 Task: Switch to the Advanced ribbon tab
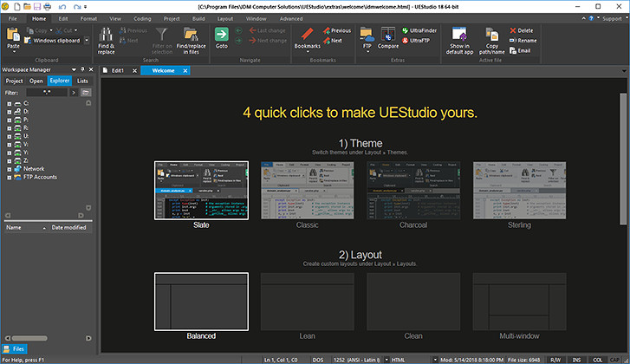291,19
